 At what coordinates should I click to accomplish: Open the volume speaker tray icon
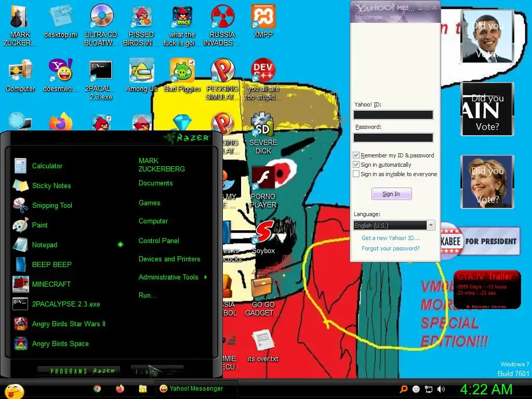coord(441,389)
